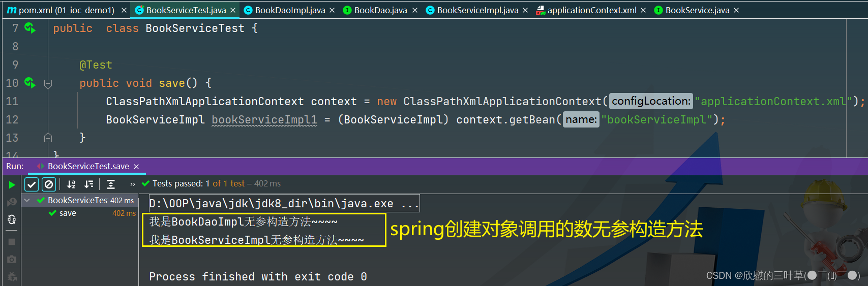Open the applicationContext.xml tab
This screenshot has height=286, width=868.
click(x=591, y=10)
